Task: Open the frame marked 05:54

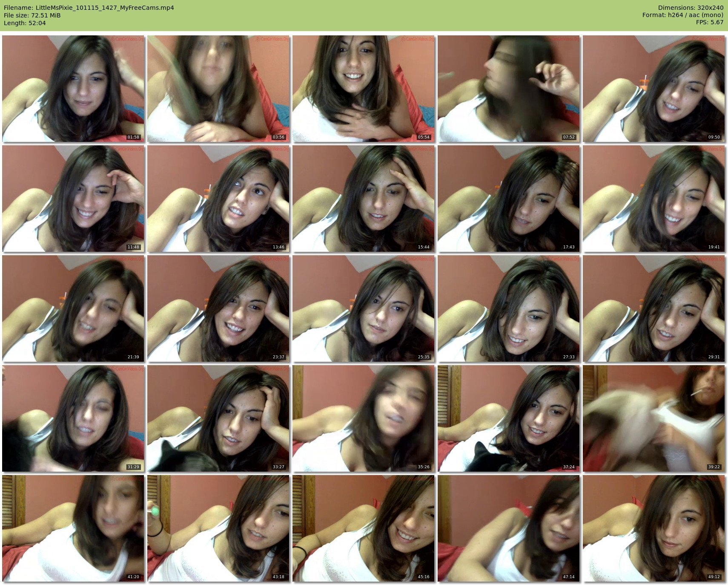Action: coord(364,89)
